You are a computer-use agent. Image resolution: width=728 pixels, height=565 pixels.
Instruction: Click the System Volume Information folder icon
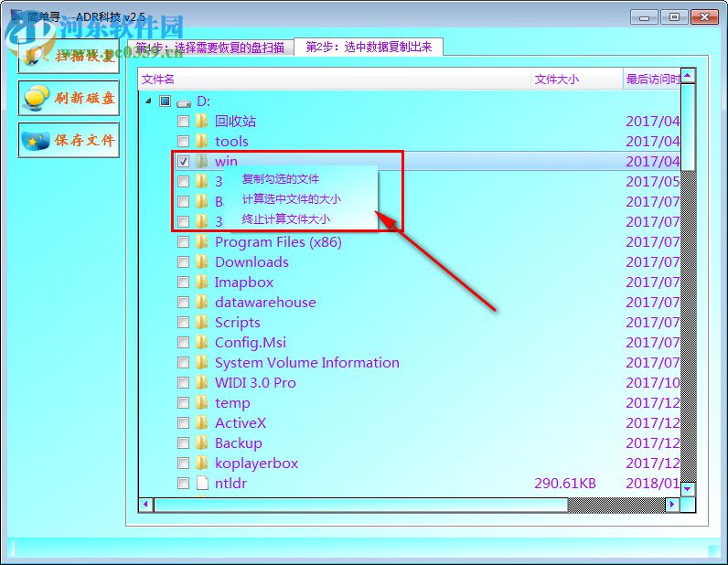coord(202,363)
